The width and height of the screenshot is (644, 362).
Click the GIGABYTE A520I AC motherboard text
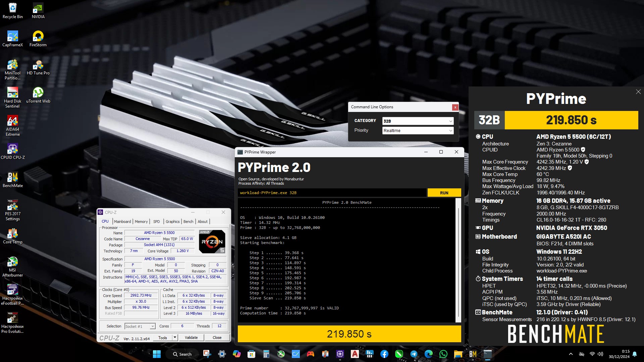[563, 237]
